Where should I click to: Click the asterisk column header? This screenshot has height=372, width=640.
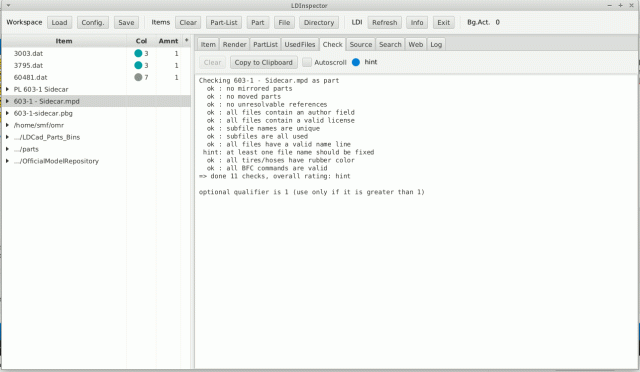coord(187,40)
